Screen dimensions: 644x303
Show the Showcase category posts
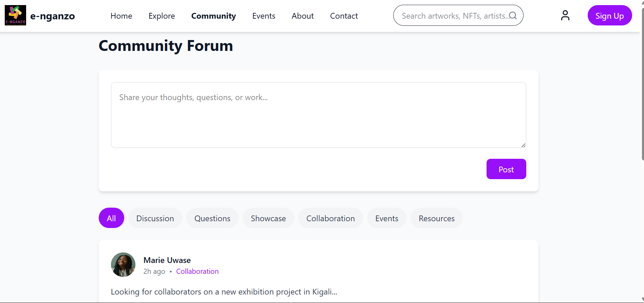pyautogui.click(x=268, y=218)
